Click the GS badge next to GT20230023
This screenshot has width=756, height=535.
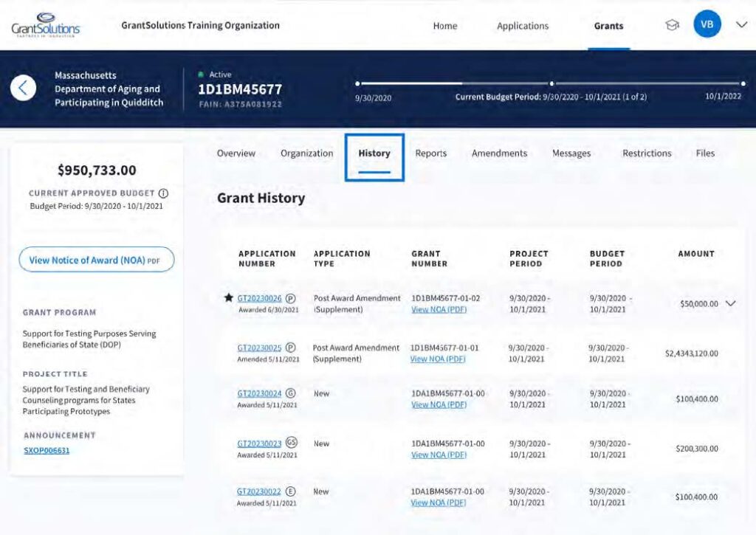point(292,443)
